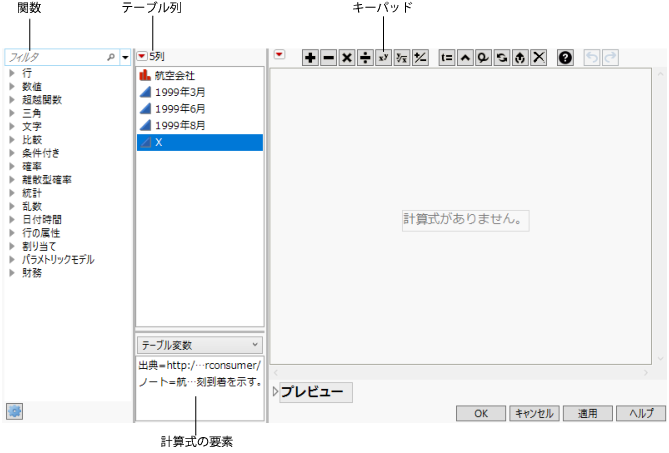Insert the power (x^y) operator
669x453 pixels.
coord(384,58)
